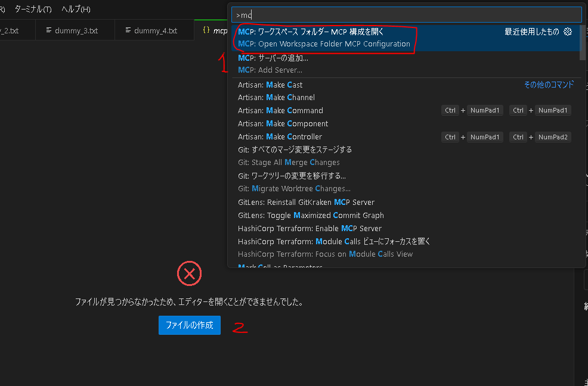Click the command palette list scrollbar
The width and height of the screenshot is (588, 386).
point(582,43)
